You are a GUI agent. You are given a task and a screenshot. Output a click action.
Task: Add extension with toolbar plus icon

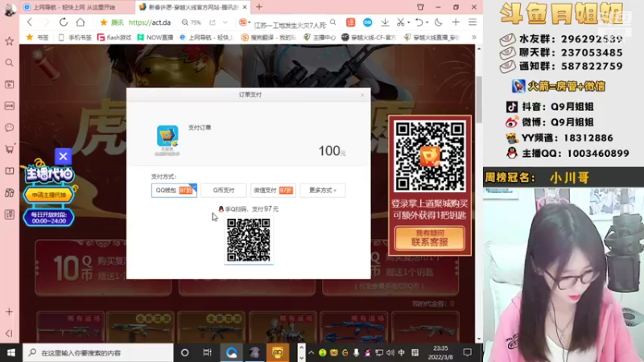tap(456, 23)
